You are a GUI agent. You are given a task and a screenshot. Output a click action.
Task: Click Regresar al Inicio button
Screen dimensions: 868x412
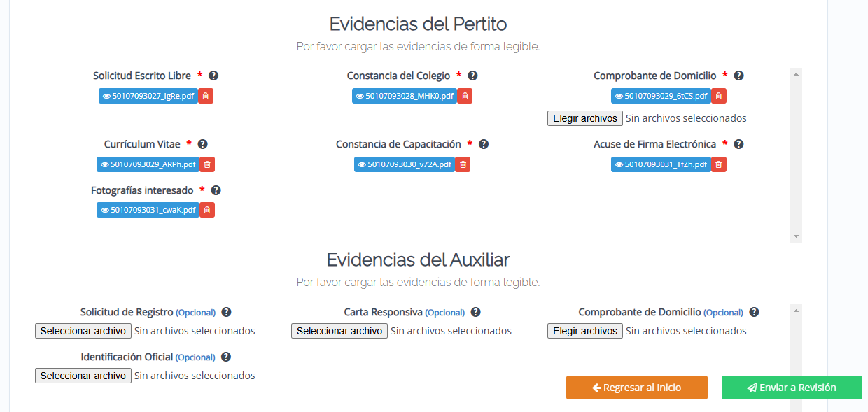click(x=637, y=388)
